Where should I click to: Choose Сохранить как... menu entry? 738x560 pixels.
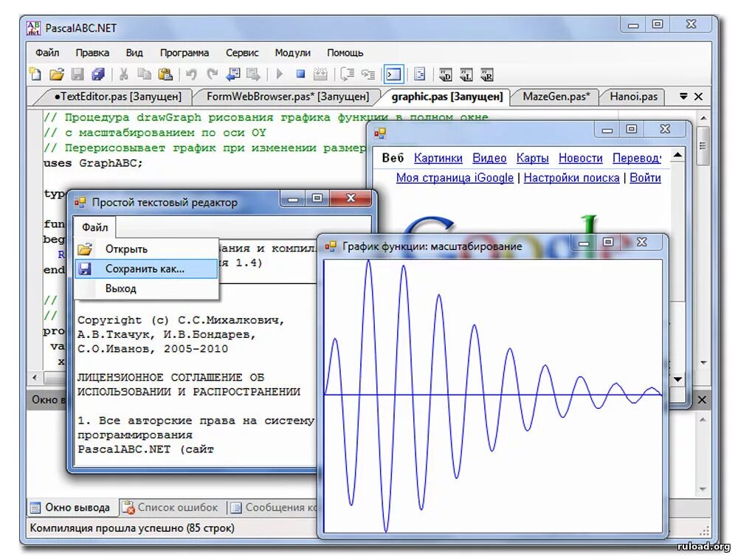pyautogui.click(x=146, y=269)
